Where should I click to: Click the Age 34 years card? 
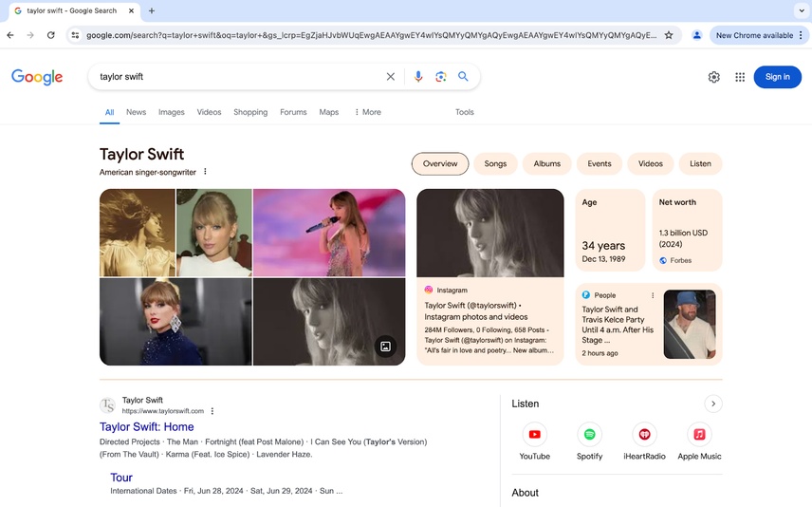[x=610, y=230]
